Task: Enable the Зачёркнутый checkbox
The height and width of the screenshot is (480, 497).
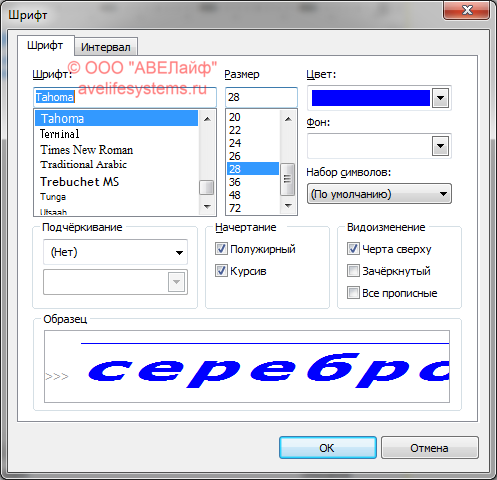Action: coord(353,271)
